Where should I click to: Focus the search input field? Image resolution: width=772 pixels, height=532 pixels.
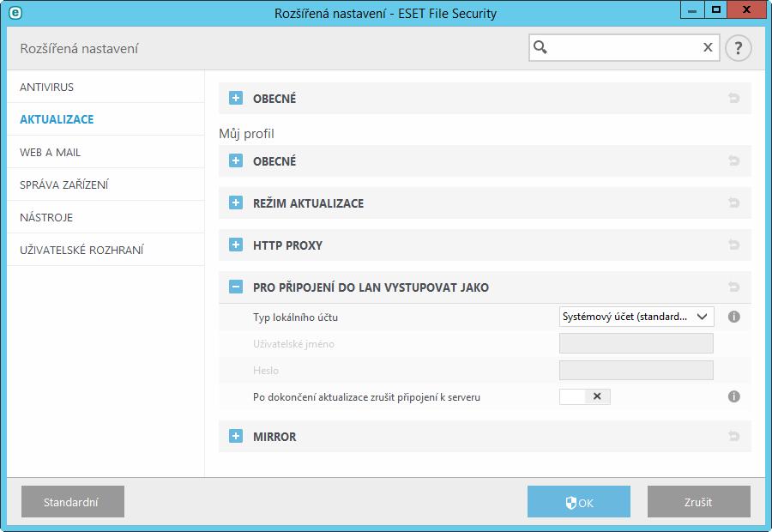[x=624, y=47]
